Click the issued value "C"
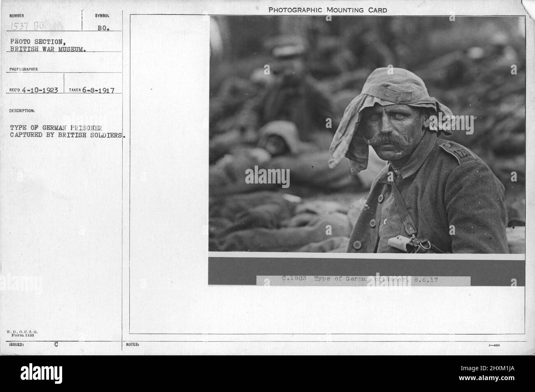535x392 pixels. (x=56, y=345)
